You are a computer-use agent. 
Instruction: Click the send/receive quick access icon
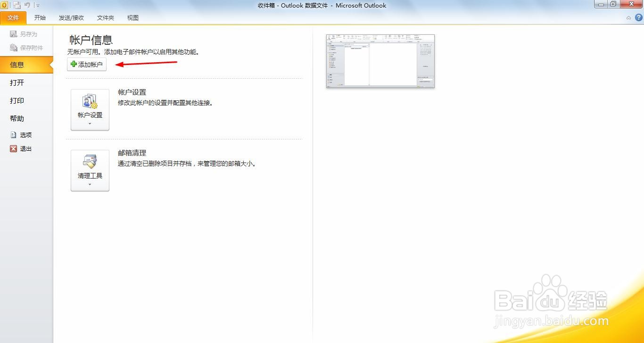[x=17, y=5]
